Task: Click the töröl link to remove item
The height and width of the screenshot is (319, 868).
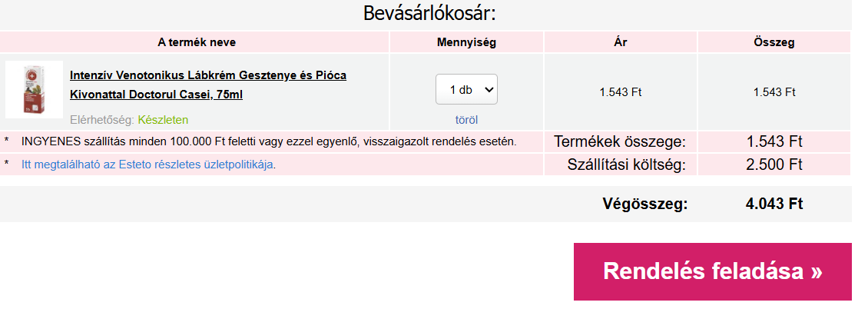Action: pos(466,120)
